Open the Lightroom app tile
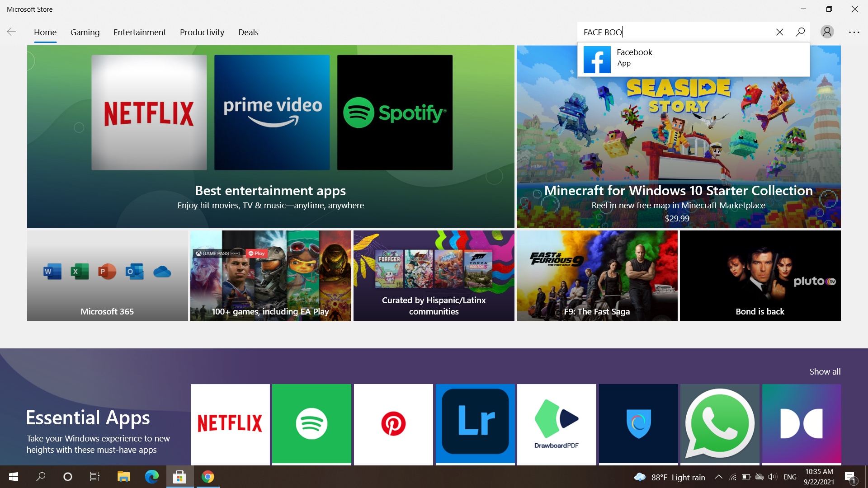The height and width of the screenshot is (488, 868). click(x=475, y=423)
